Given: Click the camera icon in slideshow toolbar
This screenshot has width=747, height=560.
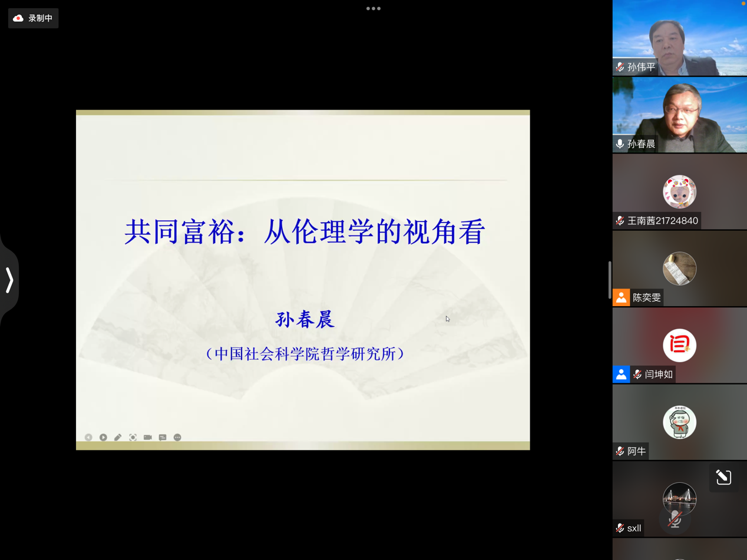Looking at the screenshot, I should [148, 438].
